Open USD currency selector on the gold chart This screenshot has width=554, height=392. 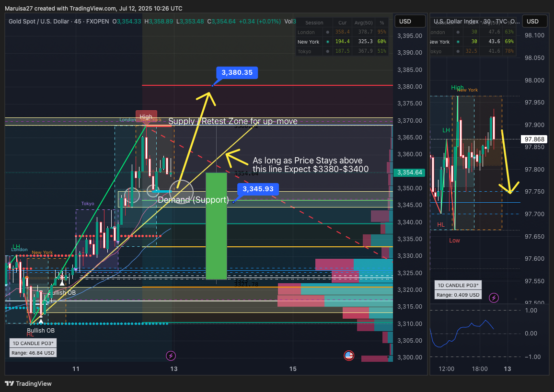pyautogui.click(x=410, y=22)
